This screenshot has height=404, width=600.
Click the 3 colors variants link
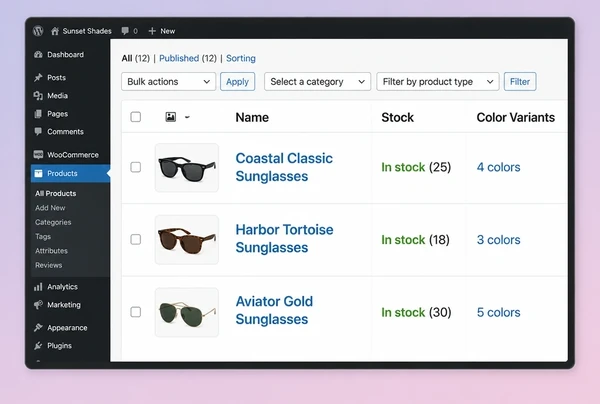(498, 240)
